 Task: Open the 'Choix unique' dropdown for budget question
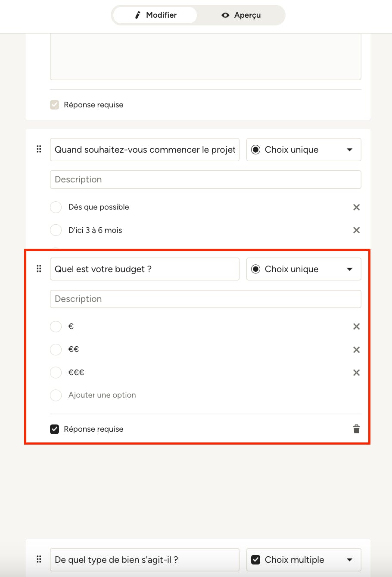click(x=304, y=269)
